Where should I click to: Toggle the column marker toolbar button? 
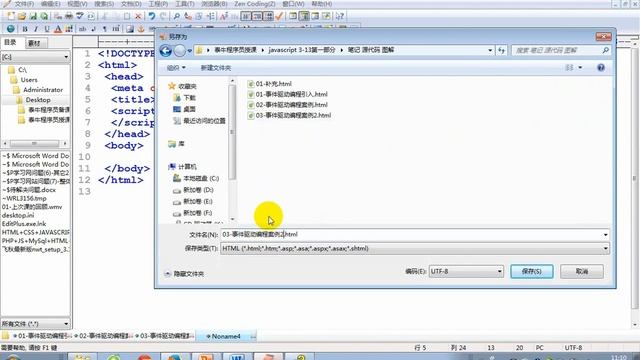[x=269, y=16]
